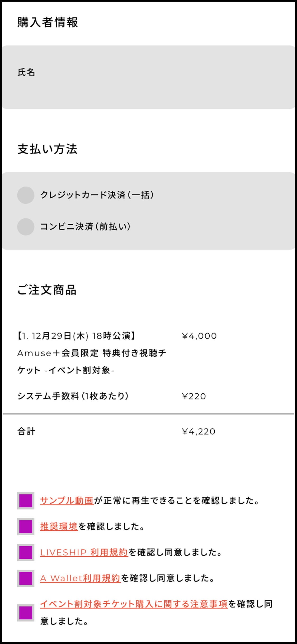Check the A Wallet利用規約 agreement checkbox
The image size is (297, 644).
[26, 578]
